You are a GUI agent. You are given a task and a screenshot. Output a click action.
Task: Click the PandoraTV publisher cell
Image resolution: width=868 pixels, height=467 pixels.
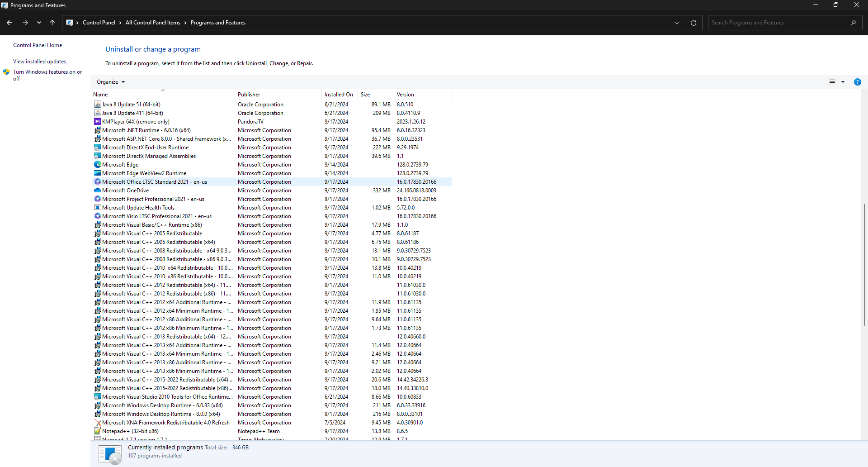(250, 122)
